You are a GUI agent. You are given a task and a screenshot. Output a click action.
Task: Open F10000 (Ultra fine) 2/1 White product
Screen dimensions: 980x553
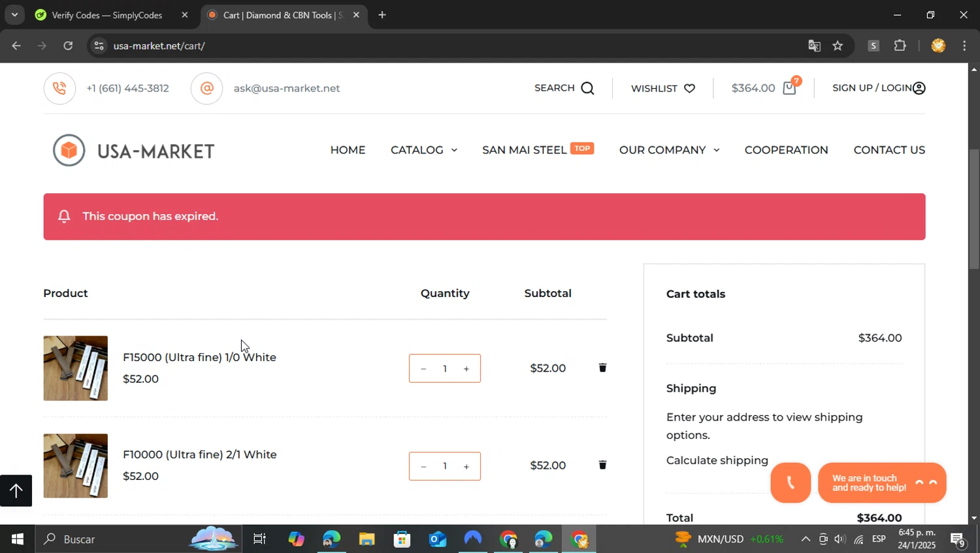click(200, 454)
